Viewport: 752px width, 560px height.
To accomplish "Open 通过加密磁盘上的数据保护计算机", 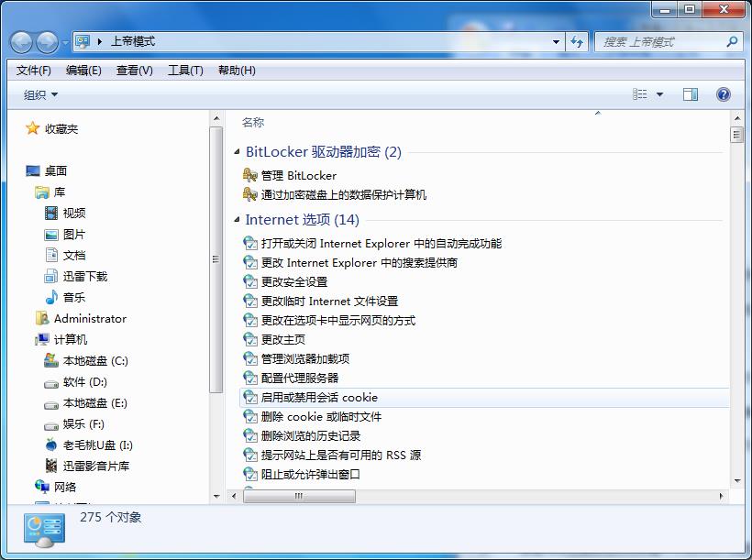I will (343, 194).
